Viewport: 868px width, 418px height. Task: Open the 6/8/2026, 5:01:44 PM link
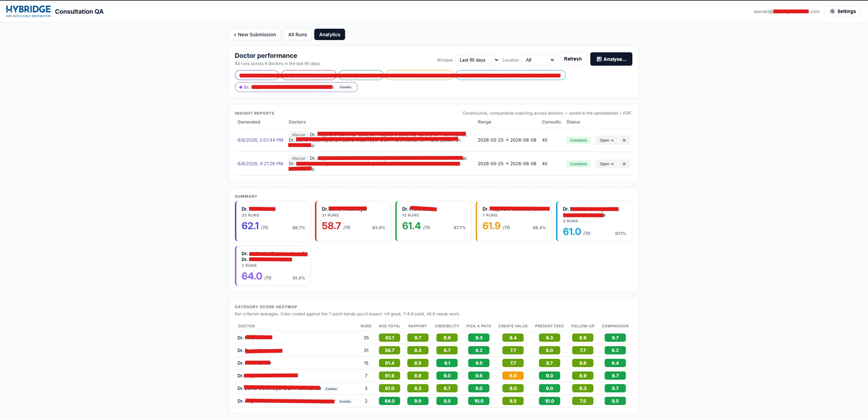(x=260, y=140)
